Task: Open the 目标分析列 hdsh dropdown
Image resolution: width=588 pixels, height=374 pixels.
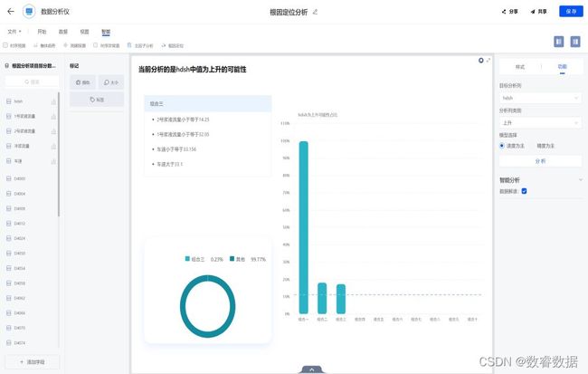Action: coord(540,98)
